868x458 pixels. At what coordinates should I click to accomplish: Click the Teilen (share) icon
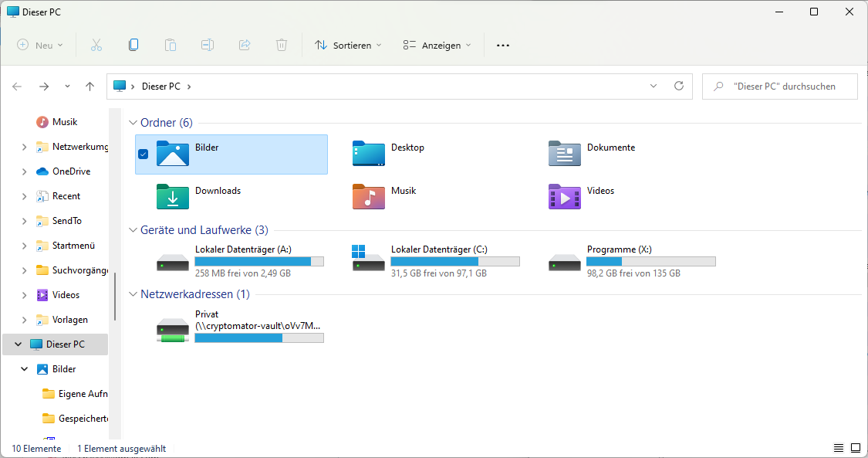pyautogui.click(x=244, y=45)
